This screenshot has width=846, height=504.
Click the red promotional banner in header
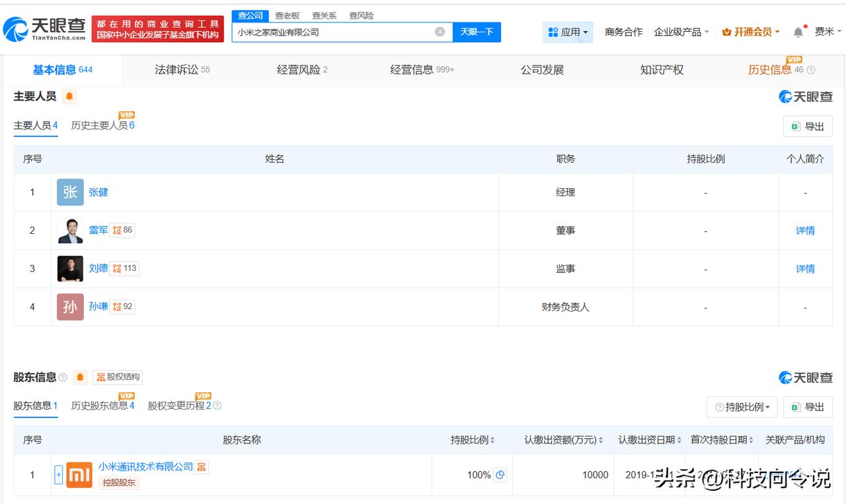(158, 29)
